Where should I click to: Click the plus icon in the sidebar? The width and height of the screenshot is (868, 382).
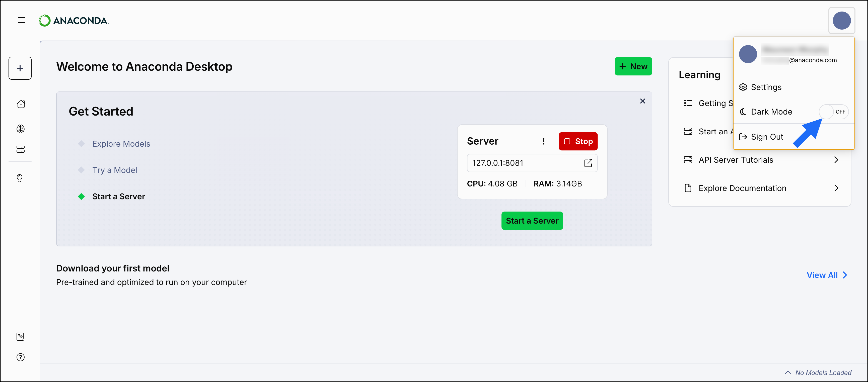pyautogui.click(x=20, y=68)
